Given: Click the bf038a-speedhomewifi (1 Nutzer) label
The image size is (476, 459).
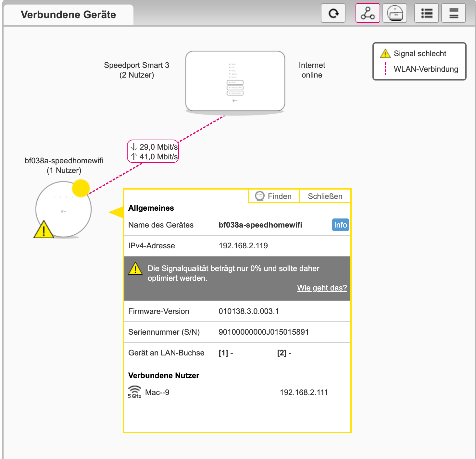Looking at the screenshot, I should (64, 166).
